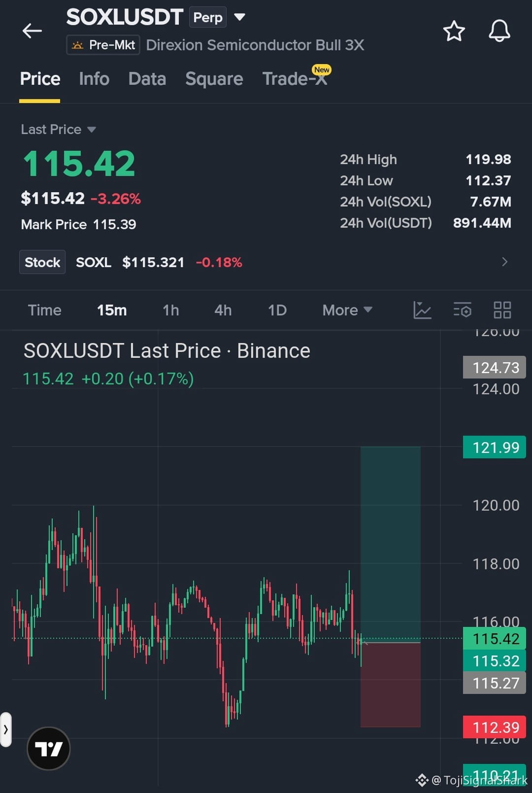Open price alerts via bell icon
This screenshot has height=793, width=532.
pos(499,31)
